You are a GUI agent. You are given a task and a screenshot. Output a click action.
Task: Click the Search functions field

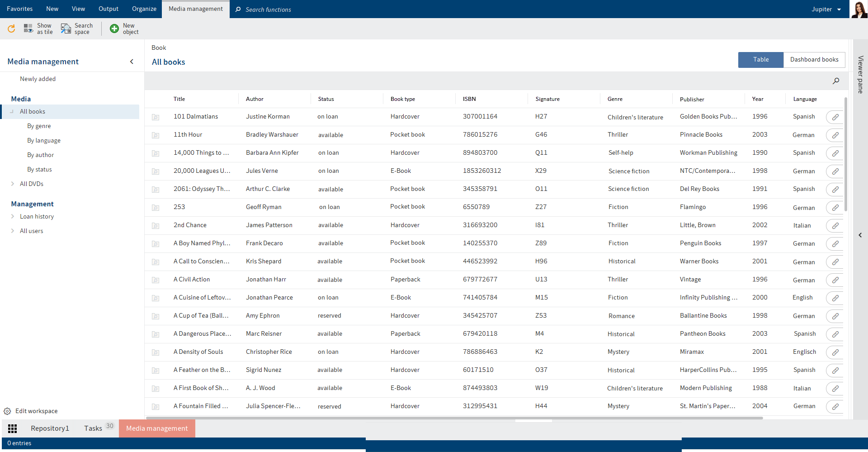click(269, 10)
